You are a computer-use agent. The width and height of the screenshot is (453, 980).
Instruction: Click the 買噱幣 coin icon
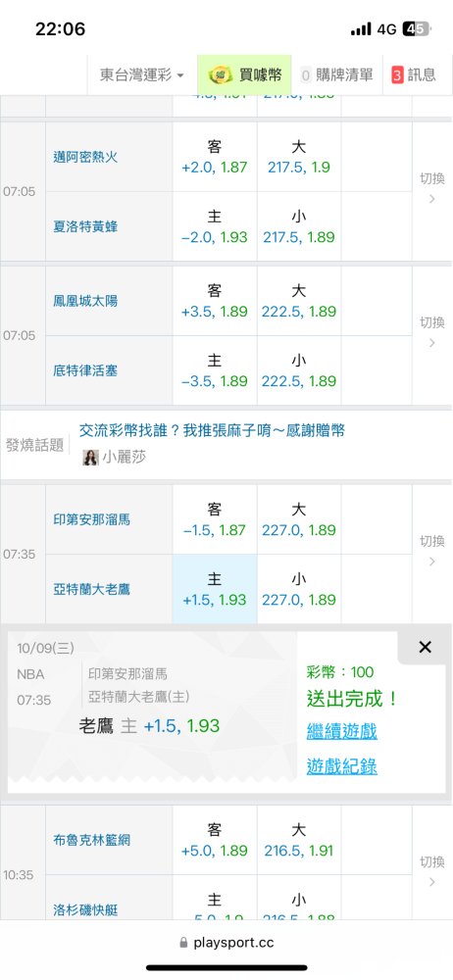(x=220, y=75)
